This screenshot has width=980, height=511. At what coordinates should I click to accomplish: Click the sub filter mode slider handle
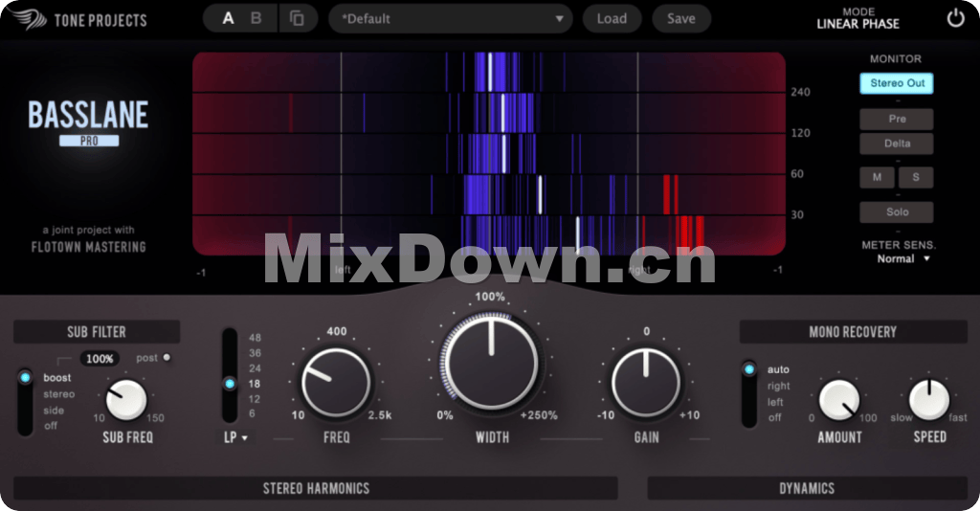pos(25,377)
